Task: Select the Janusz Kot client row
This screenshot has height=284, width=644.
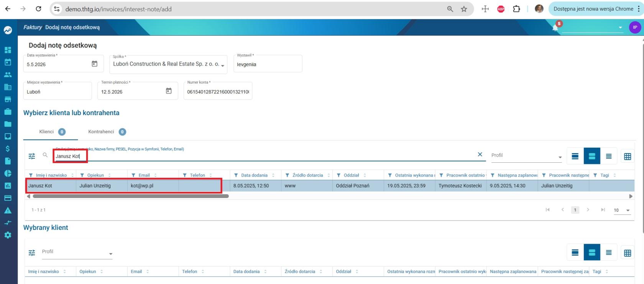Action: [x=330, y=186]
